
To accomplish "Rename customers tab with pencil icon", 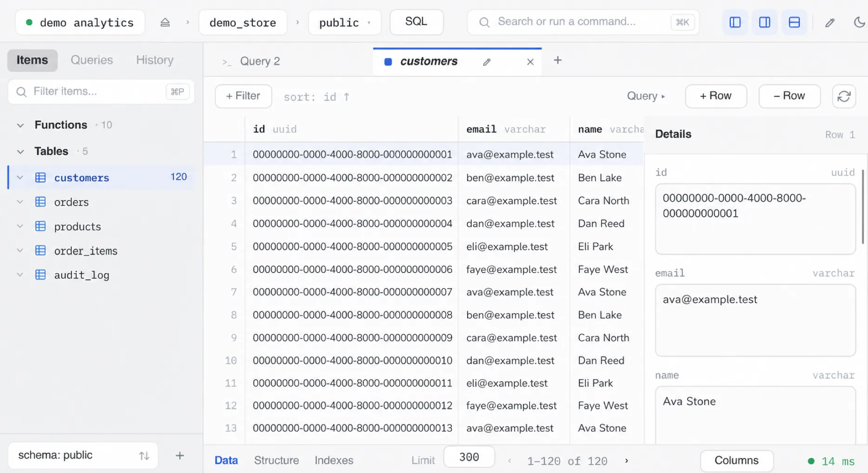I will tap(487, 62).
